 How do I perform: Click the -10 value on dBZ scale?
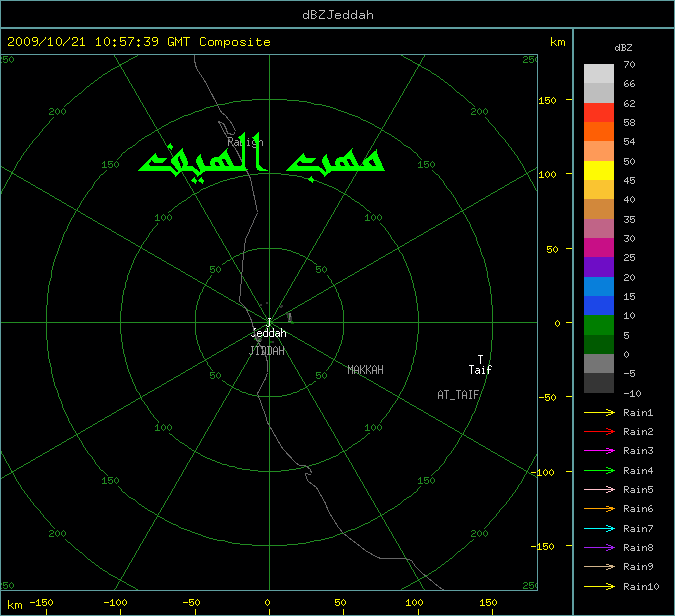click(x=632, y=393)
